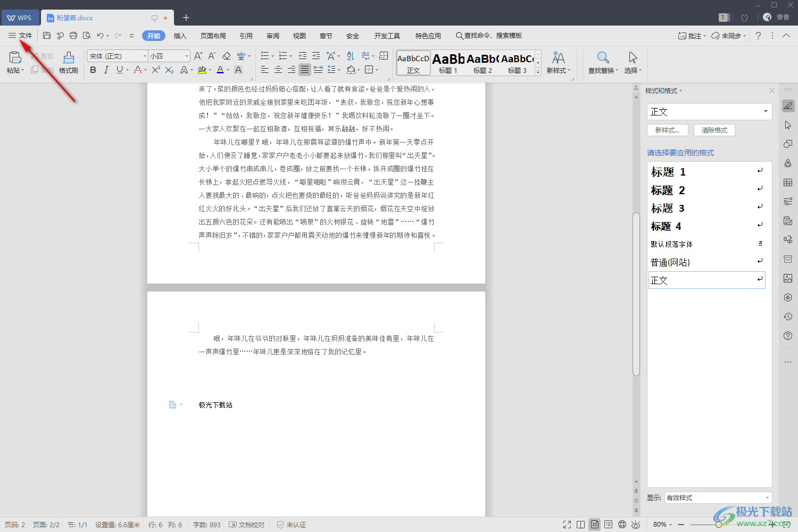This screenshot has height=532, width=798.
Task: Click the 清除格式 button
Action: (x=714, y=130)
